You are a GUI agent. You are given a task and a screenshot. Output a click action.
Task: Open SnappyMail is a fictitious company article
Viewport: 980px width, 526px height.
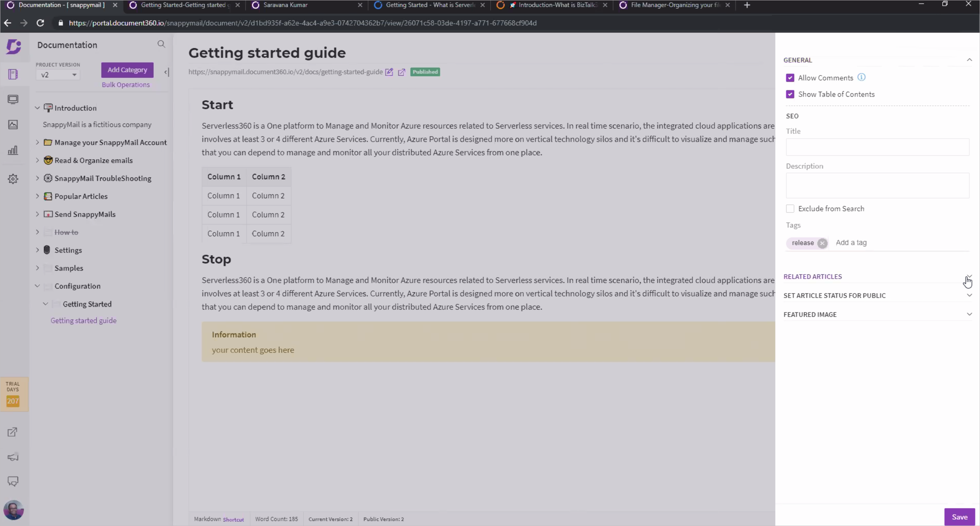pyautogui.click(x=97, y=124)
